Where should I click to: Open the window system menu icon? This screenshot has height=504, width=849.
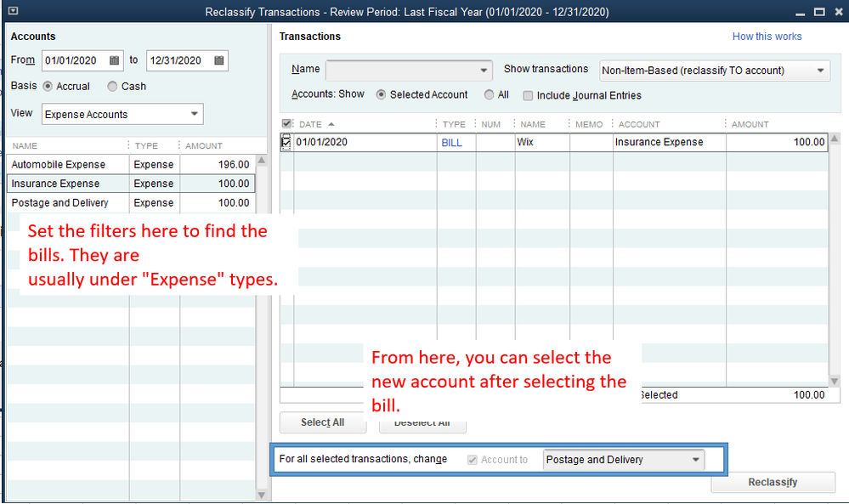coord(13,11)
